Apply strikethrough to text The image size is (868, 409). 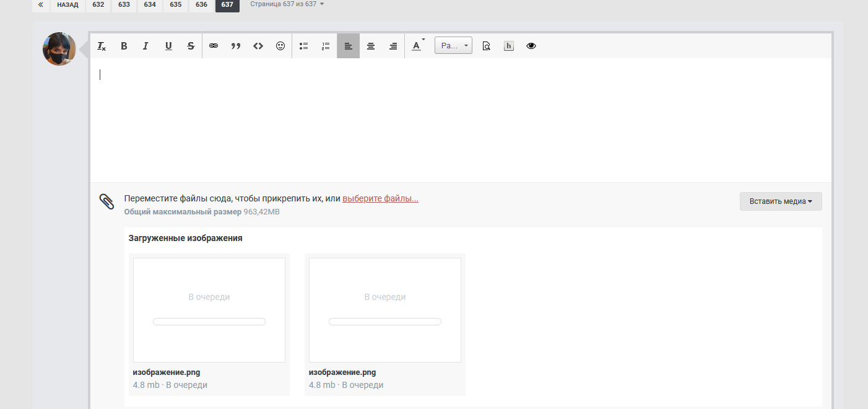click(191, 46)
